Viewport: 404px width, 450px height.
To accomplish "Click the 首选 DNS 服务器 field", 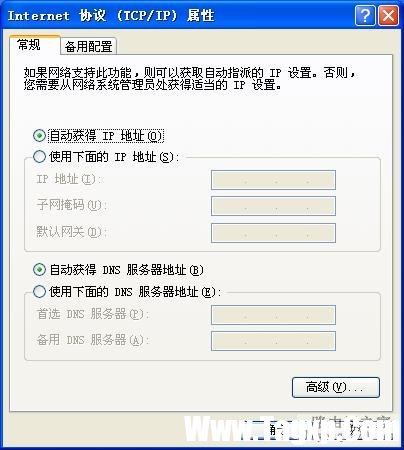I will (x=273, y=315).
